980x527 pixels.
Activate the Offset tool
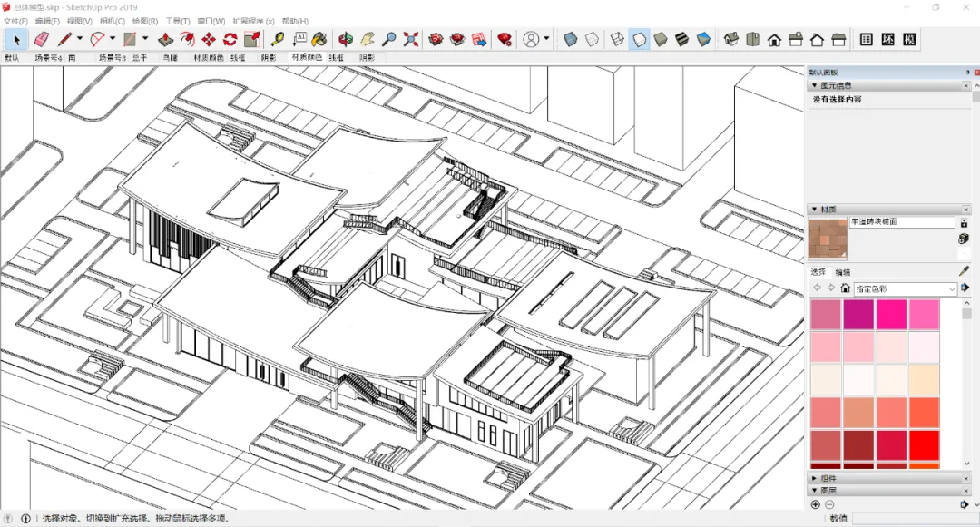coord(187,39)
